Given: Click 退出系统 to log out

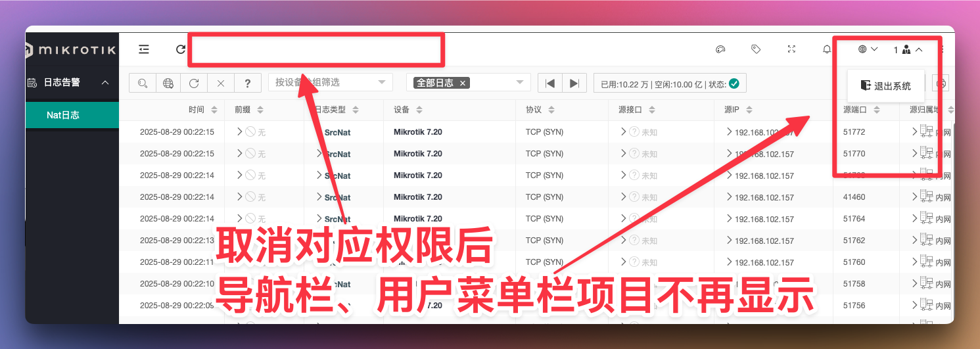Looking at the screenshot, I should [886, 86].
